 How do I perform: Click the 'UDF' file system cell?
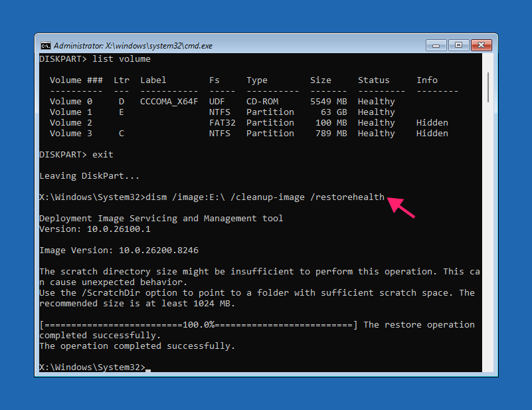click(x=217, y=102)
